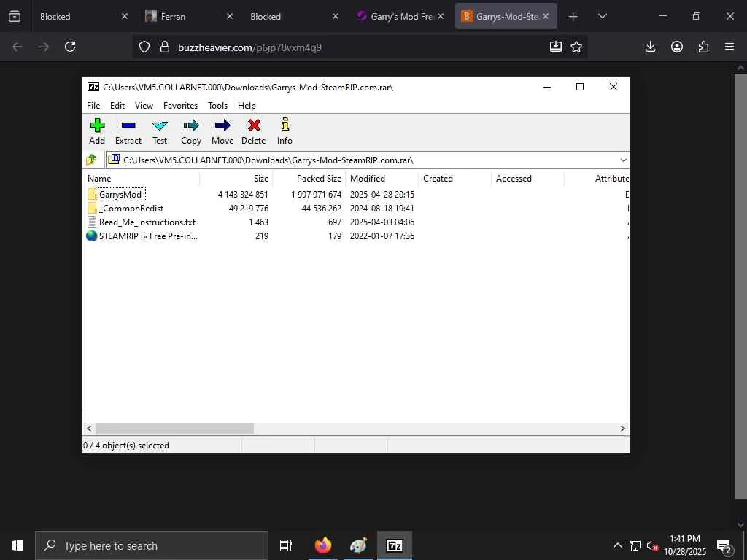747x560 pixels.
Task: Select the _CommonRedist folder icon
Action: coord(92,208)
